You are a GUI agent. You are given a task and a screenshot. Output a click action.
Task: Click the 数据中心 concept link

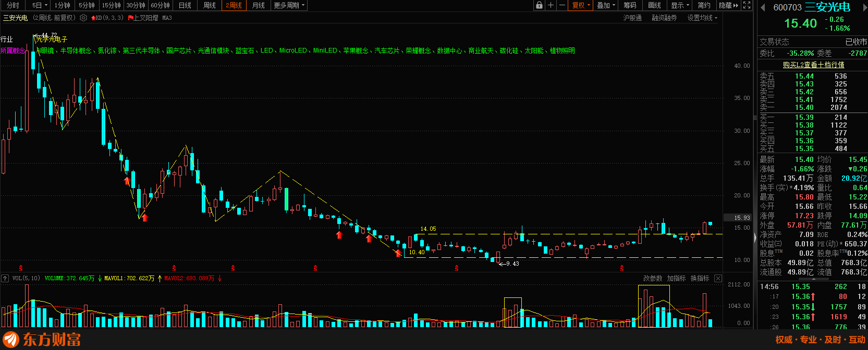pyautogui.click(x=449, y=51)
